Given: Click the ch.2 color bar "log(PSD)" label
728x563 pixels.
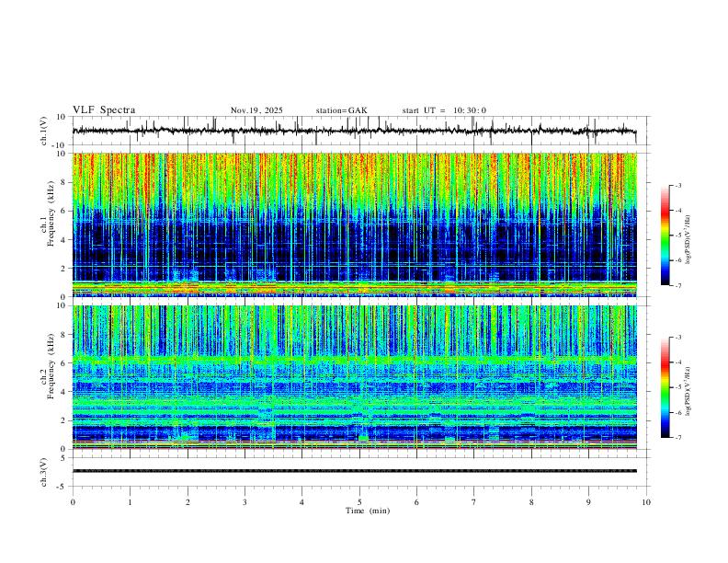Looking at the screenshot, I should (688, 391).
